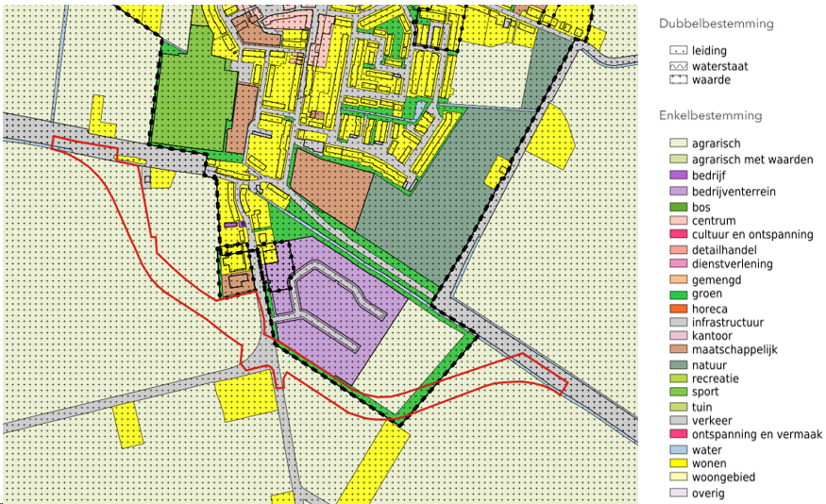
Task: Click the 'natuur' legend label
Action: click(x=709, y=365)
